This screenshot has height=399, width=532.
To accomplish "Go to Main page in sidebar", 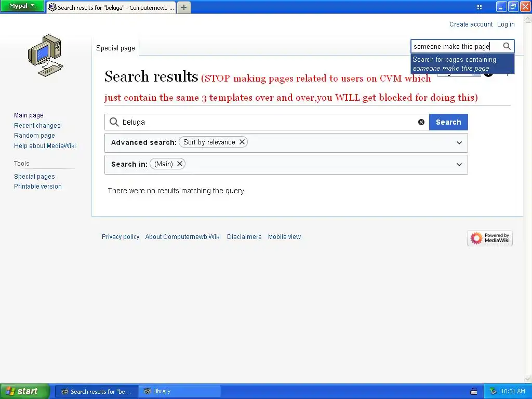I will click(29, 115).
